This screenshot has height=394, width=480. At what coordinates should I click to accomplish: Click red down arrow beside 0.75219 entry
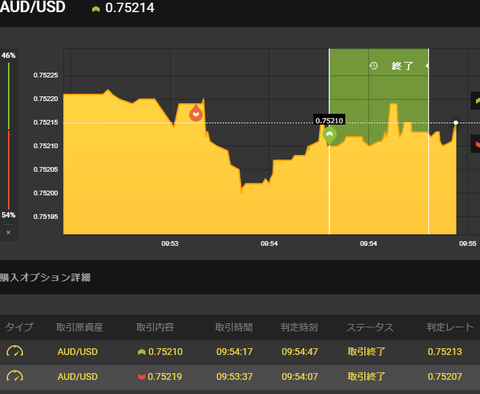point(142,377)
